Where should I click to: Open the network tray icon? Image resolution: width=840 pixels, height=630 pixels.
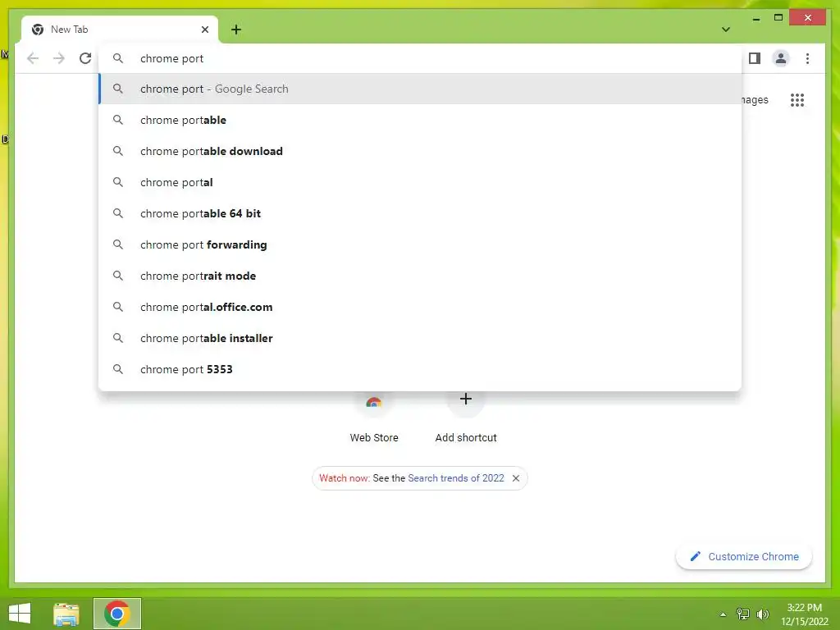pyautogui.click(x=743, y=614)
